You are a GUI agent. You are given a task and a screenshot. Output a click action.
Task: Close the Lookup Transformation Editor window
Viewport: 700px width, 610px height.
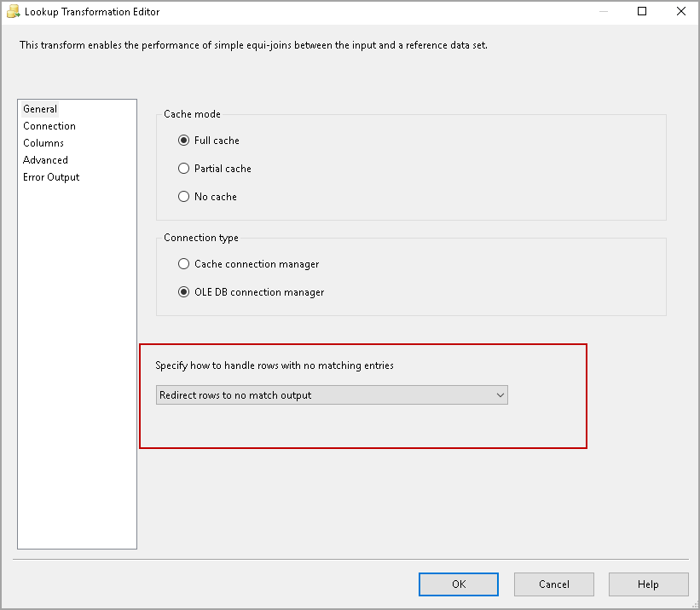click(x=680, y=12)
